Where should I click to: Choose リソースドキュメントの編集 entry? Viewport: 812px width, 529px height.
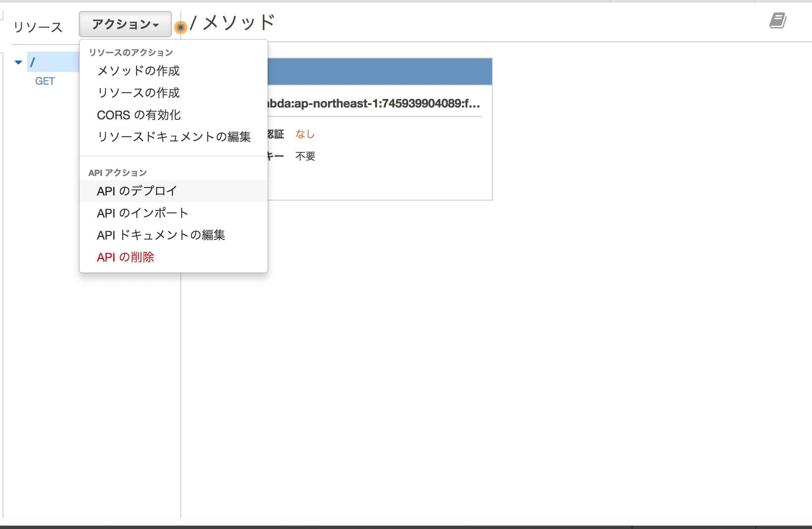(x=173, y=137)
